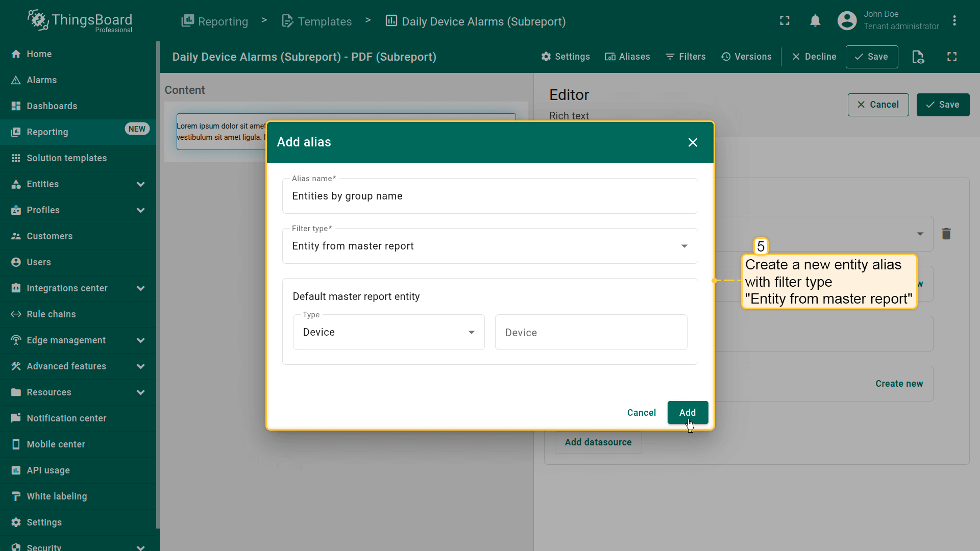Go to Dashboards in sidebar

pos(52,106)
